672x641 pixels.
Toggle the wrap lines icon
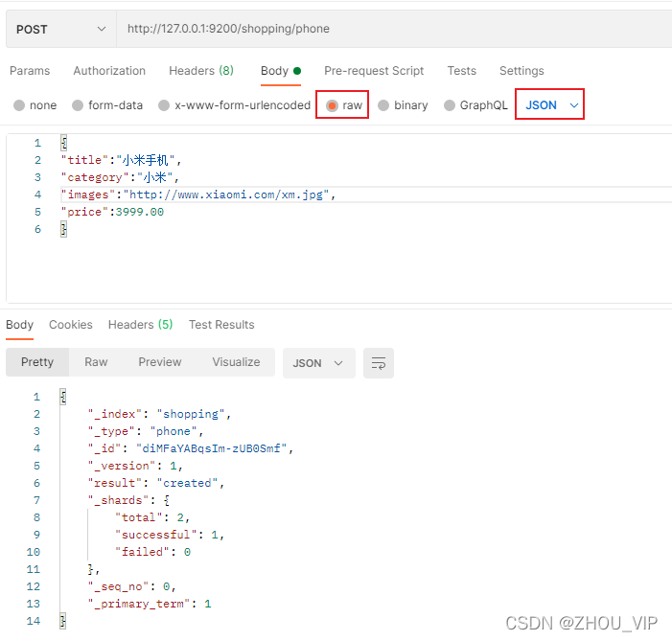pos(379,363)
